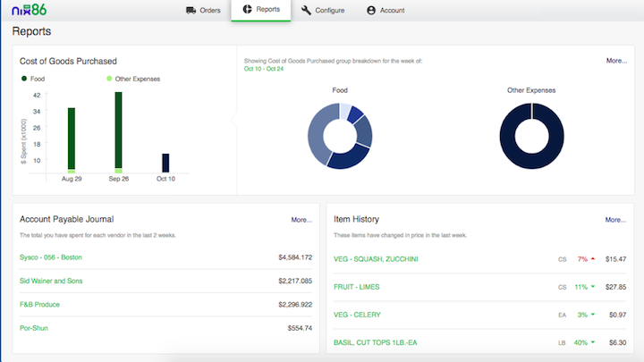Viewport: 644px width, 362px height.
Task: Open More for Item History
Action: 615,220
